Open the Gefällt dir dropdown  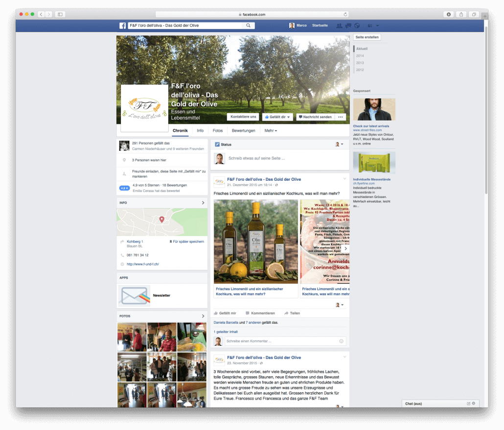point(277,117)
